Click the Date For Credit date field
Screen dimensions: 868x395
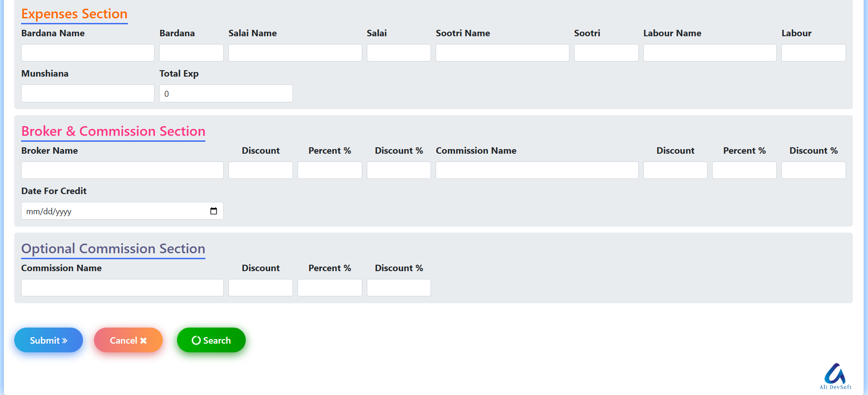coord(115,211)
